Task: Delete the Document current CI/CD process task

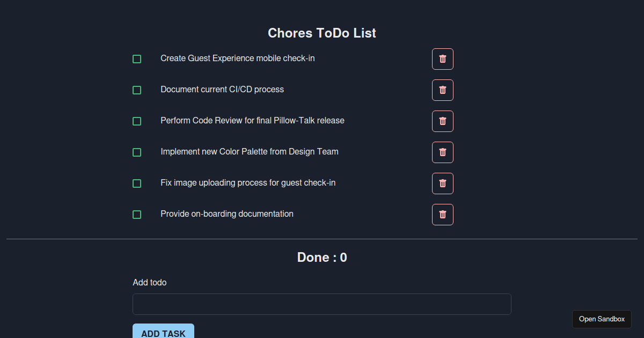Action: point(442,90)
